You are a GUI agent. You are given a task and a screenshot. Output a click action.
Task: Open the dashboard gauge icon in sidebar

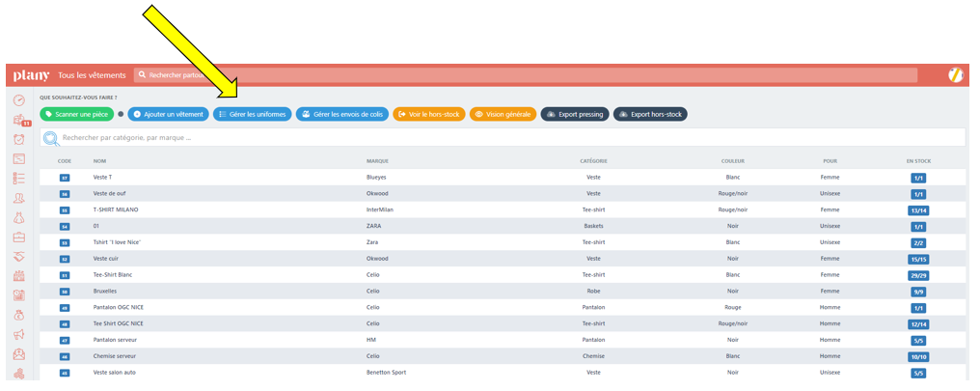pyautogui.click(x=18, y=100)
